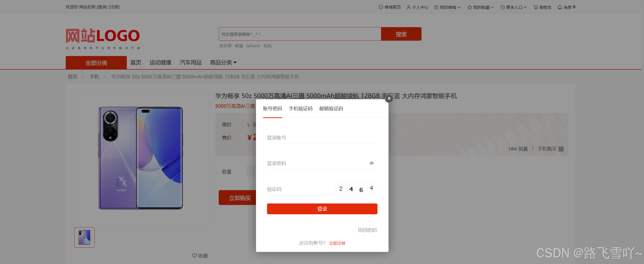Search the hot keyword 帐篷
This screenshot has height=264, width=644.
tap(239, 46)
